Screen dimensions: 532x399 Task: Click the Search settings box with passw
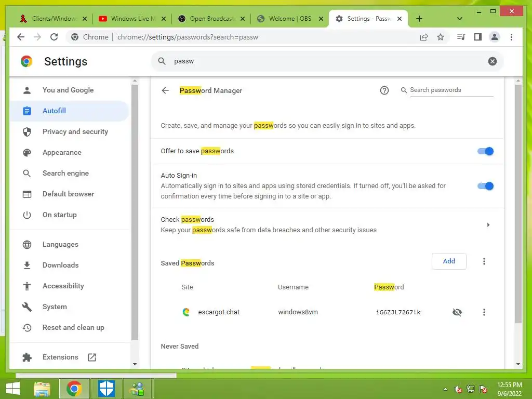point(327,61)
